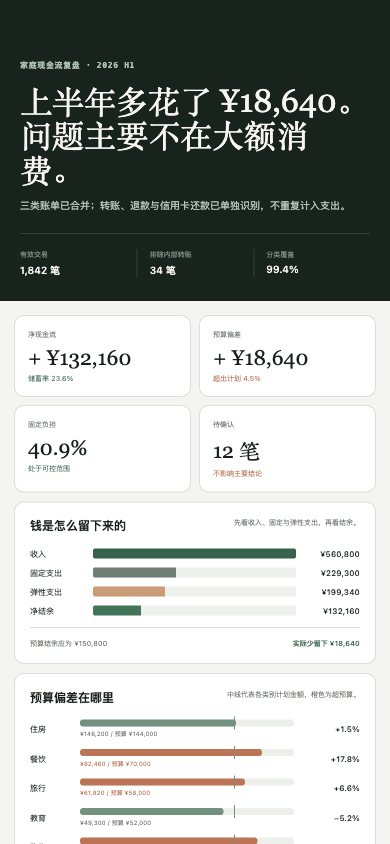Click the subtitle starting 三类账单已合并
The image size is (390, 844).
tap(184, 206)
